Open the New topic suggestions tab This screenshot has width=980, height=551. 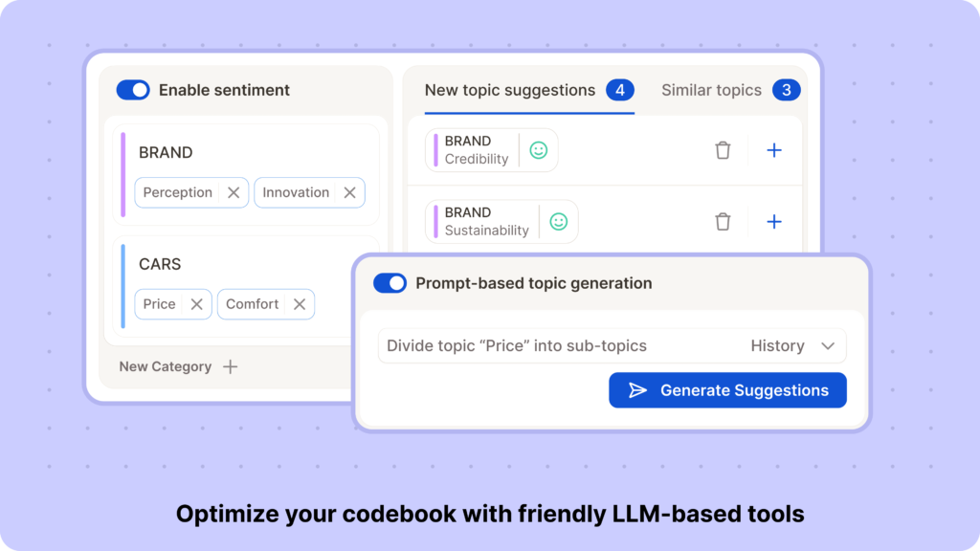click(x=510, y=90)
